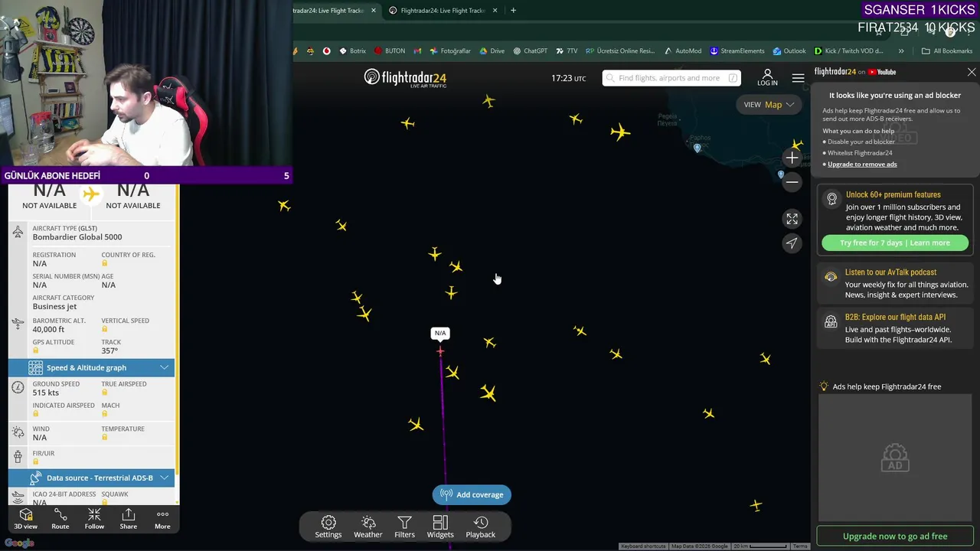Image resolution: width=980 pixels, height=551 pixels.
Task: Click the locked FIR/UIR padlock
Action: [x=36, y=461]
